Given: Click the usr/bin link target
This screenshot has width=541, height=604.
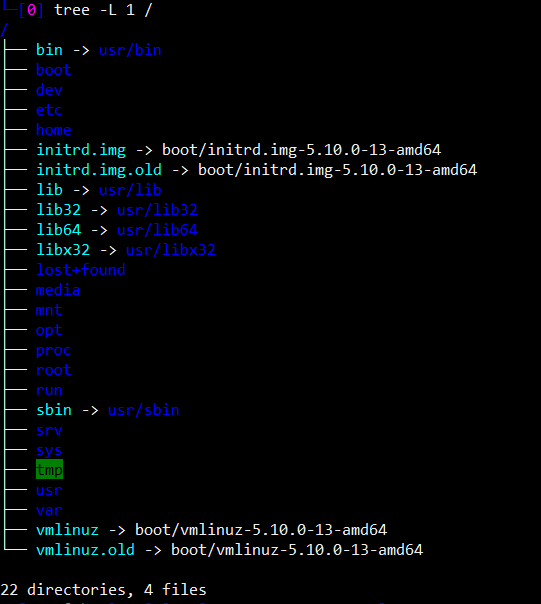Looking at the screenshot, I should coord(130,50).
